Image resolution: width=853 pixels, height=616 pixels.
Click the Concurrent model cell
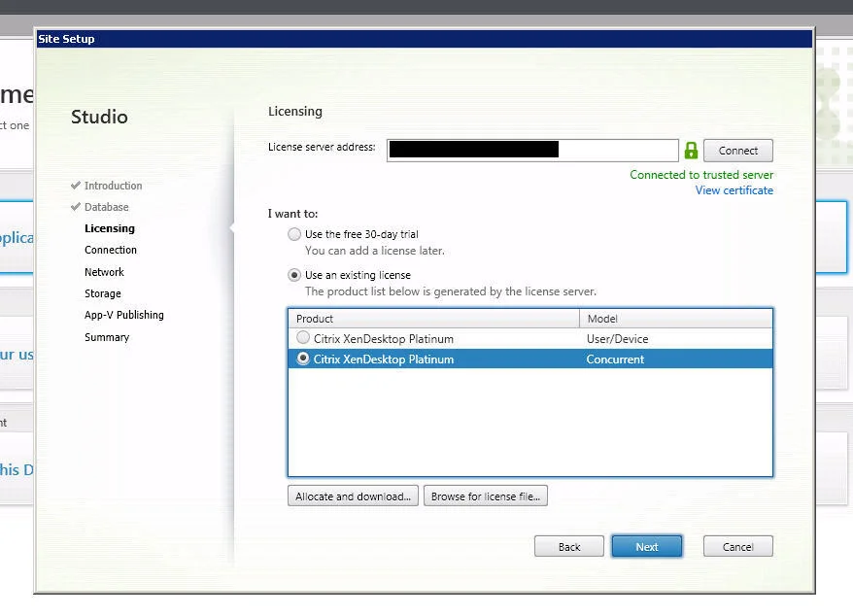coord(615,359)
